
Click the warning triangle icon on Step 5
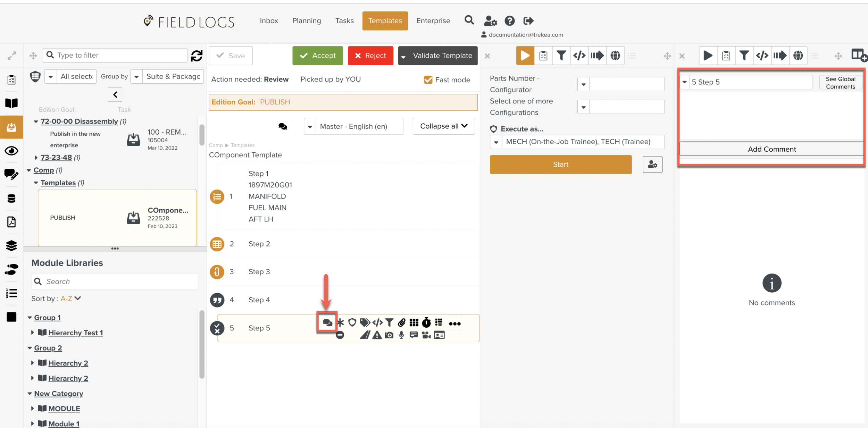pyautogui.click(x=377, y=335)
